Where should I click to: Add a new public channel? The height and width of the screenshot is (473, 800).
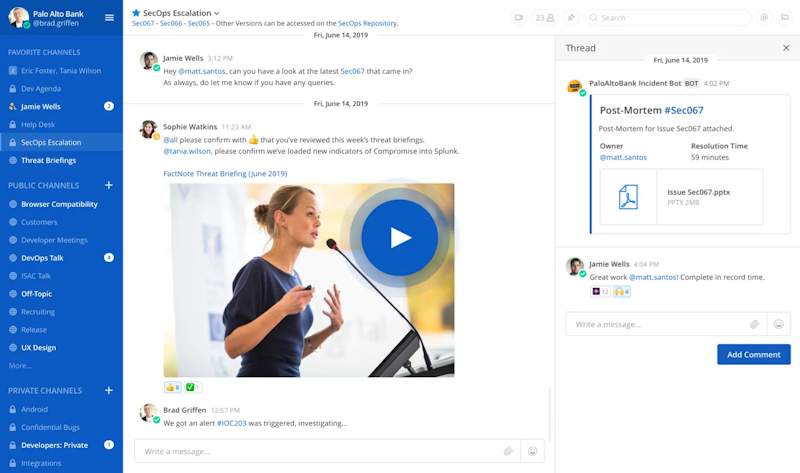tap(109, 185)
